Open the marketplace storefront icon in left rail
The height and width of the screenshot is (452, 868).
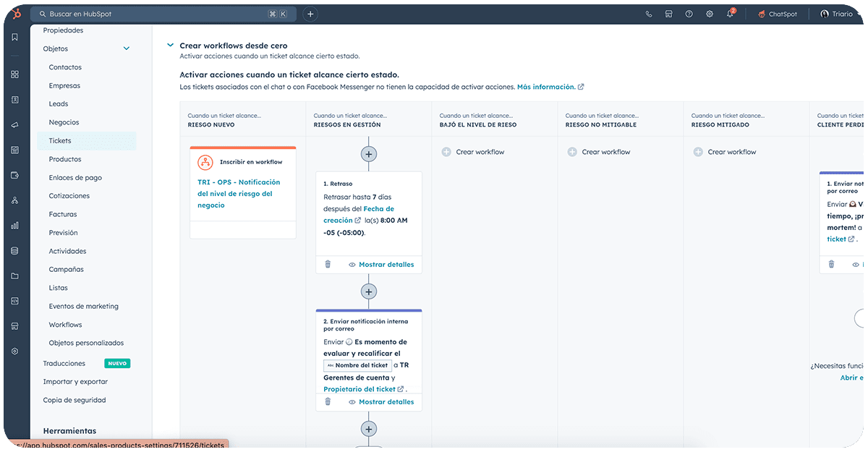(15, 326)
